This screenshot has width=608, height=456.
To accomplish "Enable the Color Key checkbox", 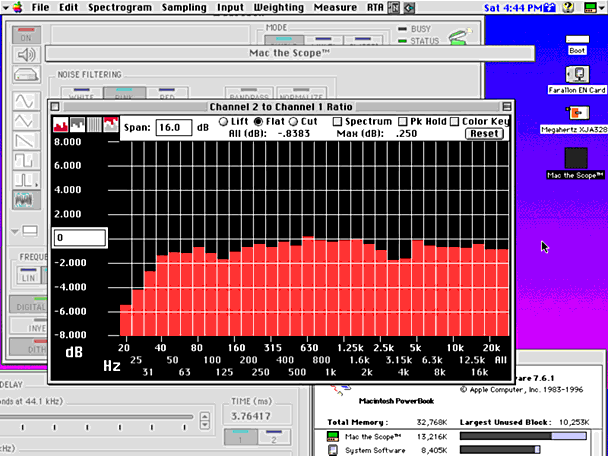I will [454, 122].
